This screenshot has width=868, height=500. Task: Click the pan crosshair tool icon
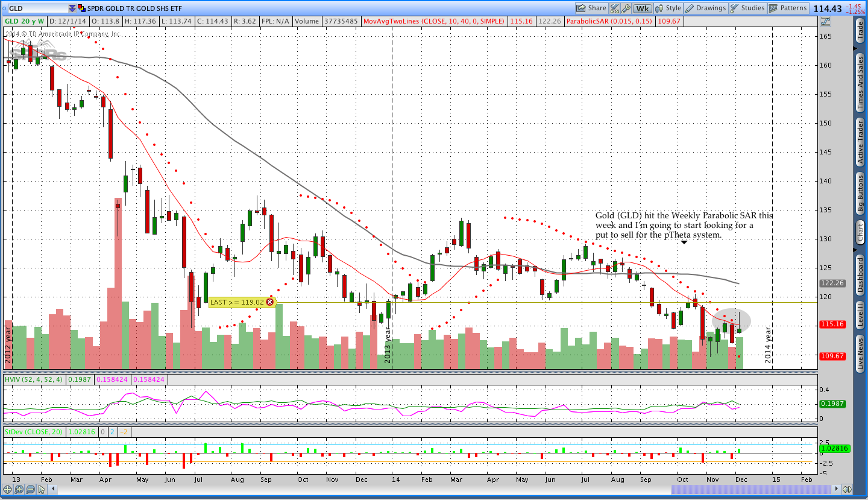click(x=8, y=489)
